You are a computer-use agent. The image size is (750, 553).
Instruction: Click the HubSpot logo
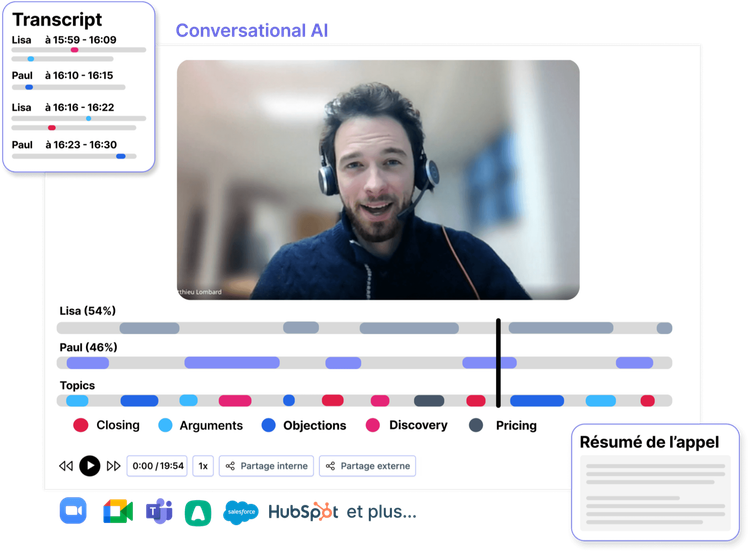(x=303, y=512)
